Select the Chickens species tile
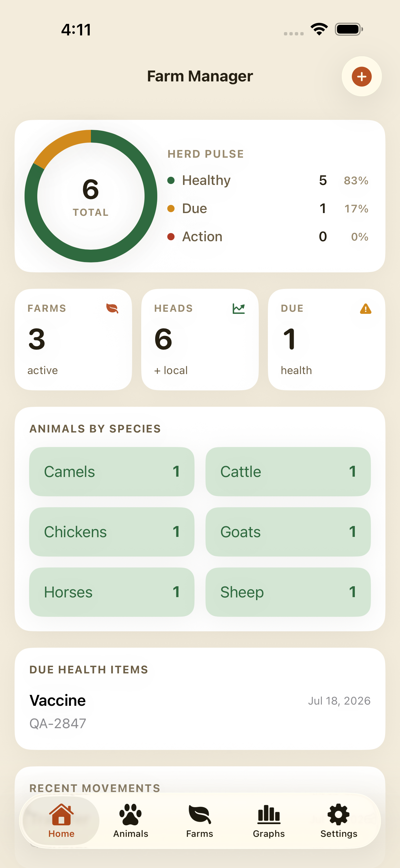The height and width of the screenshot is (868, 400). 112,532
